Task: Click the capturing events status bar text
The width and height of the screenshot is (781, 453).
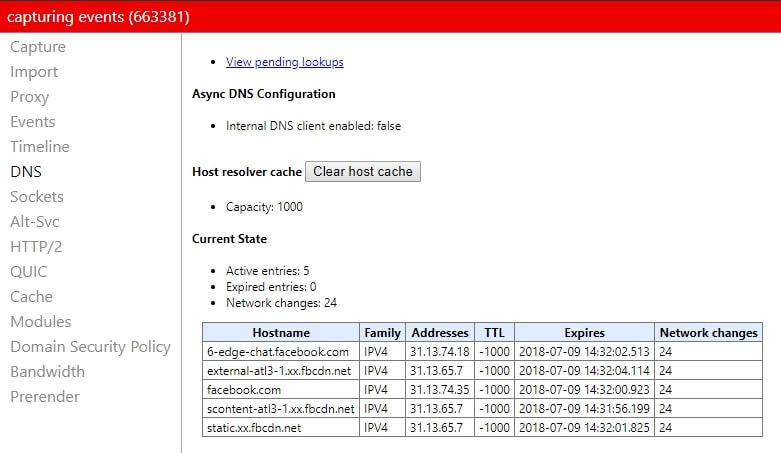Action: point(98,17)
